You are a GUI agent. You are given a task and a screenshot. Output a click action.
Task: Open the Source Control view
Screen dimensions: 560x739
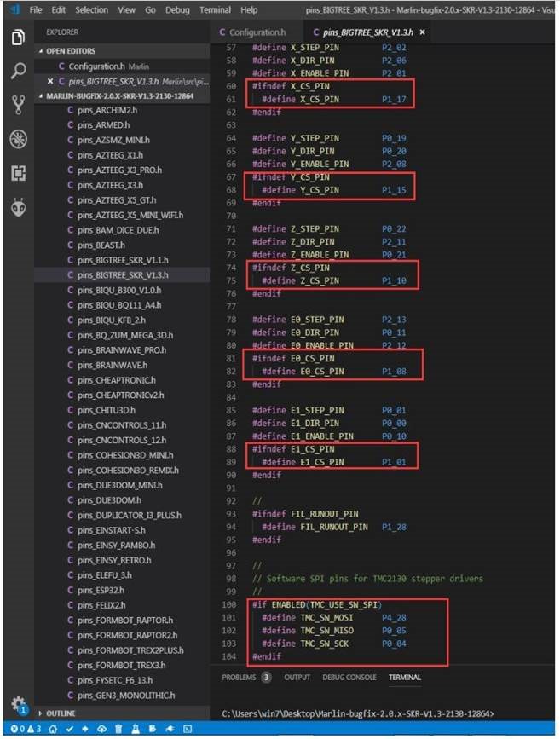point(18,105)
